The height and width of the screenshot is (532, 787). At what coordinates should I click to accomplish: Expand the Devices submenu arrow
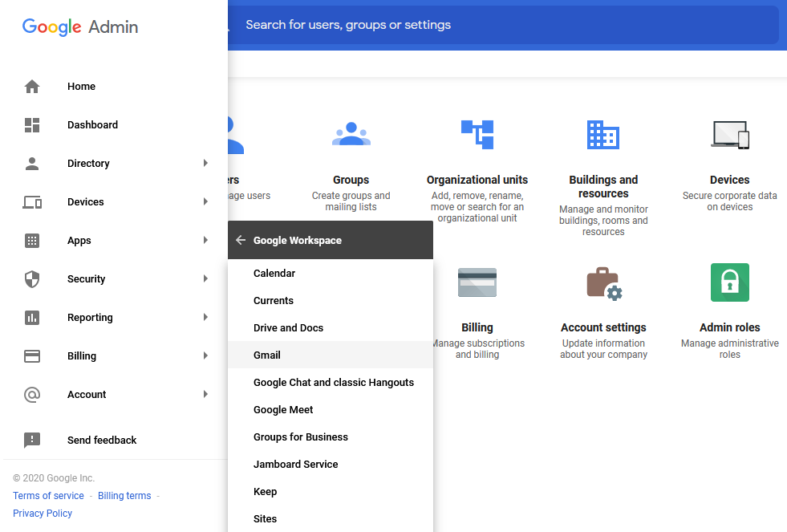pyautogui.click(x=205, y=201)
